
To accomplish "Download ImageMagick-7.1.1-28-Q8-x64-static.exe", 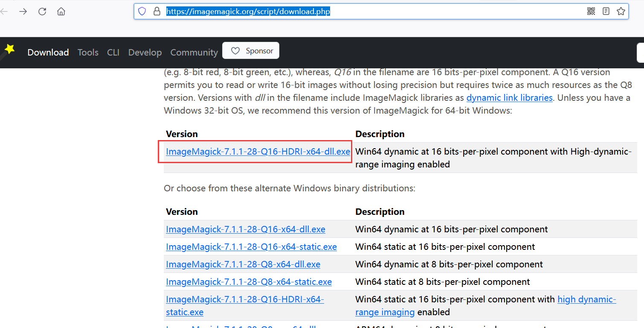I will tap(249, 282).
